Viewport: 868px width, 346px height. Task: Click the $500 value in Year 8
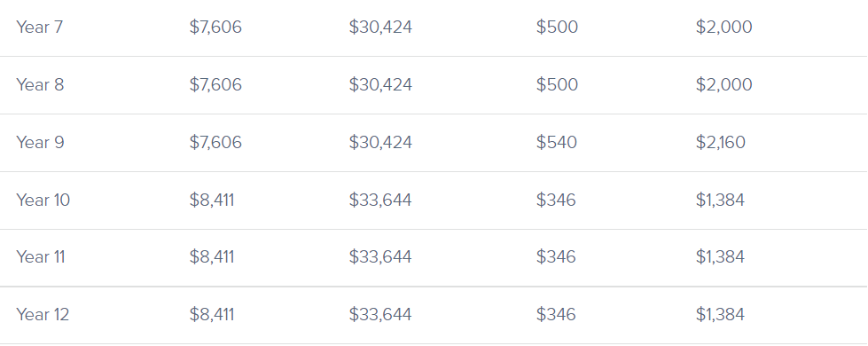[x=557, y=84]
